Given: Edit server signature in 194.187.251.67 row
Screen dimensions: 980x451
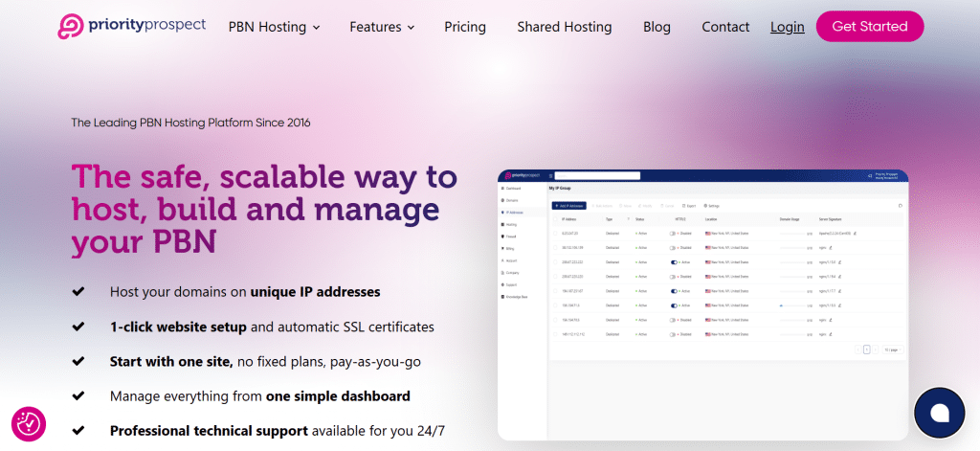Looking at the screenshot, I should (x=840, y=291).
